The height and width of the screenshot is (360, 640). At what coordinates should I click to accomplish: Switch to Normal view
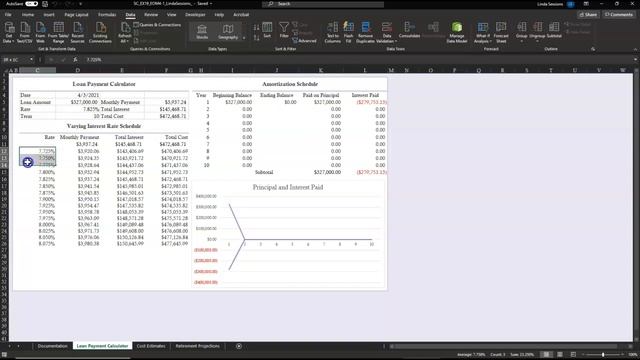(546, 355)
